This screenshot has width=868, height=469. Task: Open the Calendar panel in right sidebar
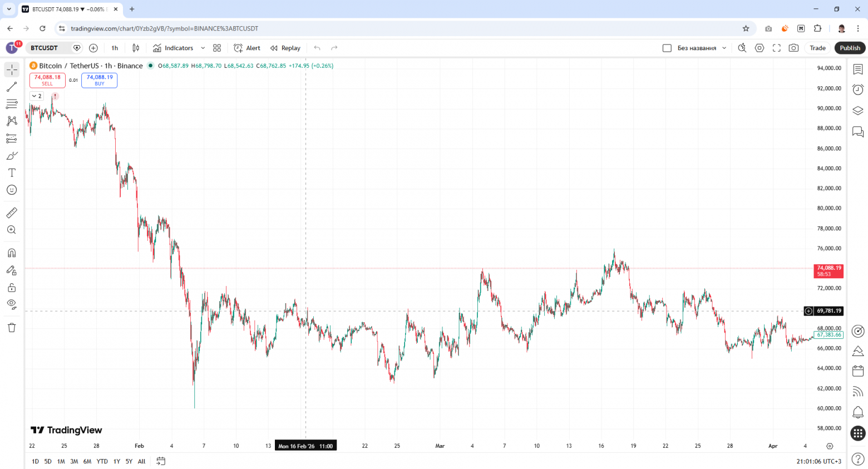(858, 371)
